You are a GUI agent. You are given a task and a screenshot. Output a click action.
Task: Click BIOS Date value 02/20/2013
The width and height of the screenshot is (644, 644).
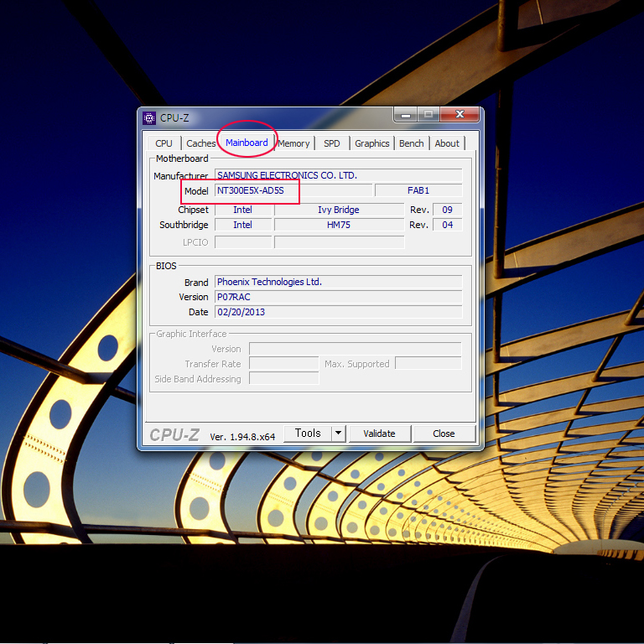(339, 312)
